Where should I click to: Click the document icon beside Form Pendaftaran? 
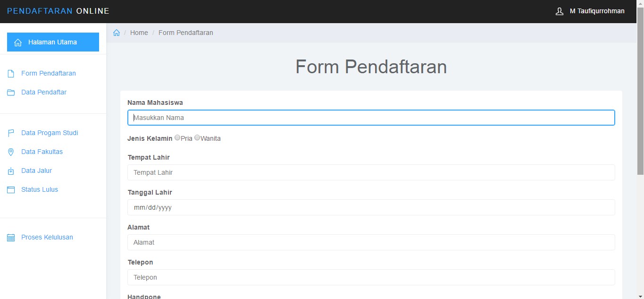click(x=11, y=74)
